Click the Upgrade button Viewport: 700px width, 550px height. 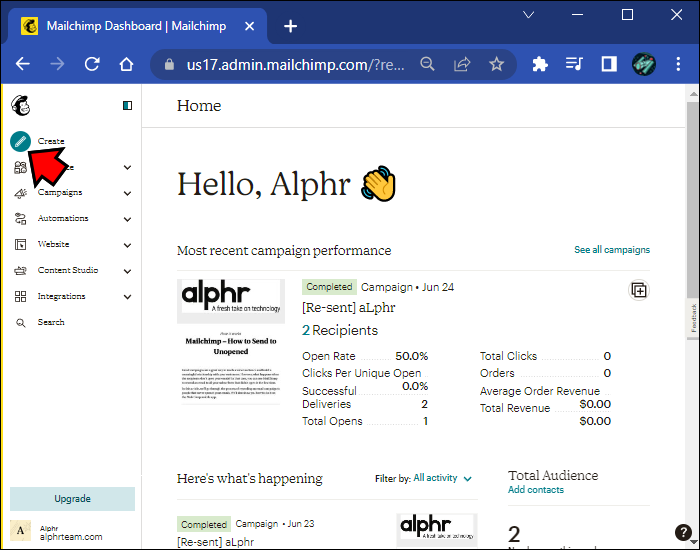[72, 499]
